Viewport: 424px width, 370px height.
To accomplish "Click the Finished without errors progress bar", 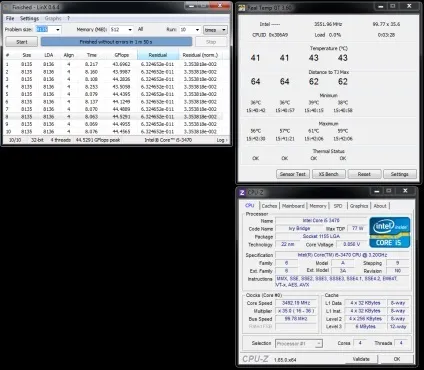I will click(116, 42).
